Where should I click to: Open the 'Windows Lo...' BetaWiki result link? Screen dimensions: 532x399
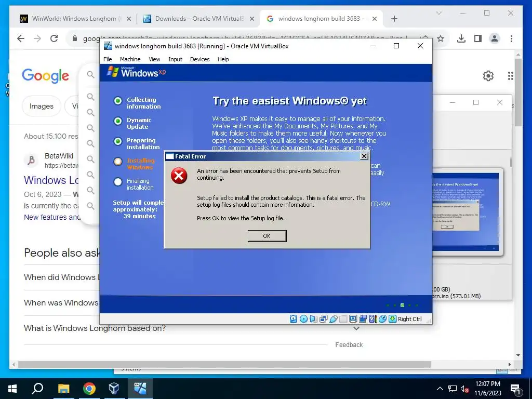pyautogui.click(x=51, y=180)
